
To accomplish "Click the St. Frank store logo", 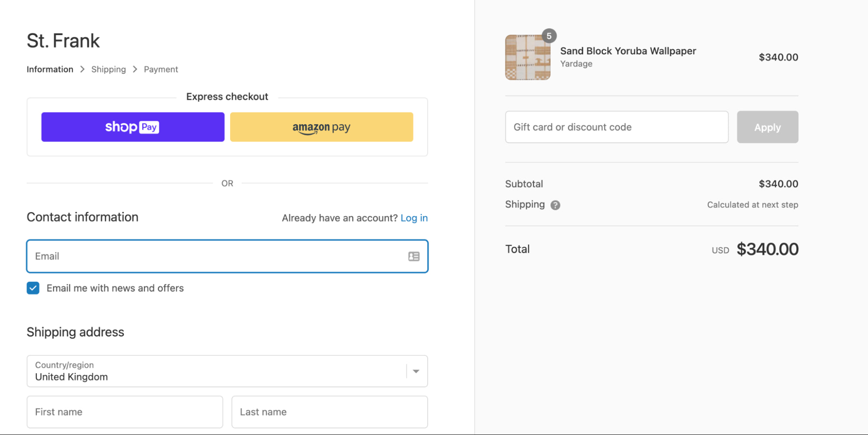I will coord(63,40).
